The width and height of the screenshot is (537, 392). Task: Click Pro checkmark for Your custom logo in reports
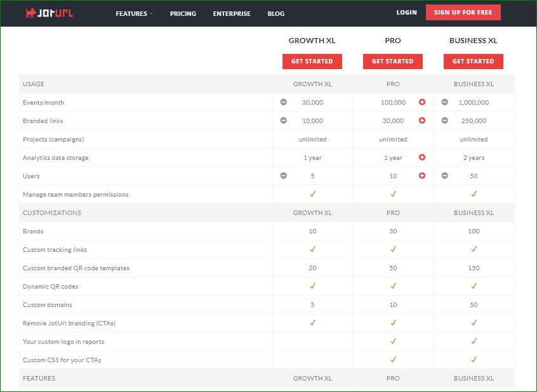click(393, 341)
